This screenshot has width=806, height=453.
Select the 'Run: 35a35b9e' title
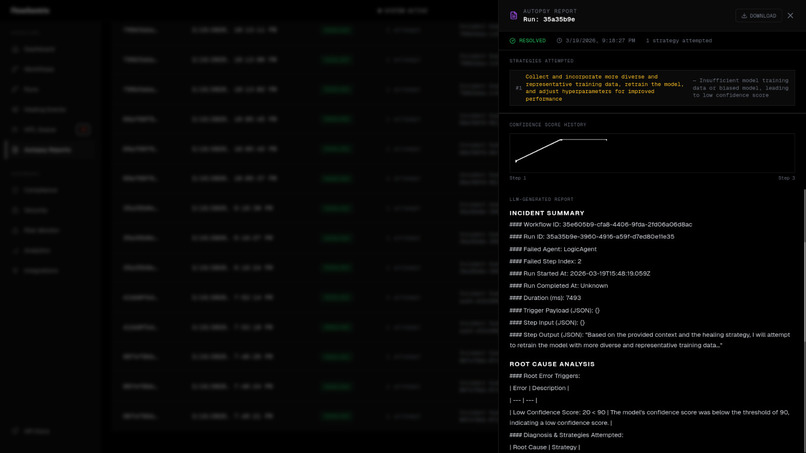pos(549,20)
